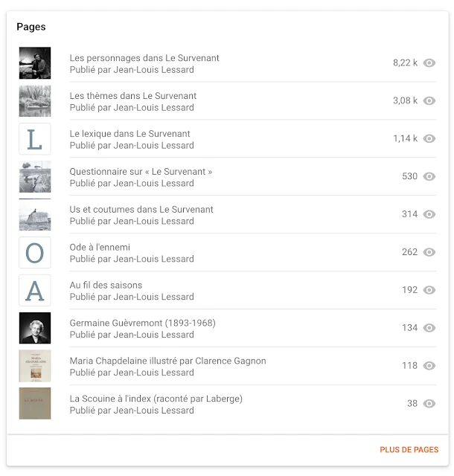The height and width of the screenshot is (476, 454).
Task: Open PLUS DE PAGES link
Action: click(409, 450)
